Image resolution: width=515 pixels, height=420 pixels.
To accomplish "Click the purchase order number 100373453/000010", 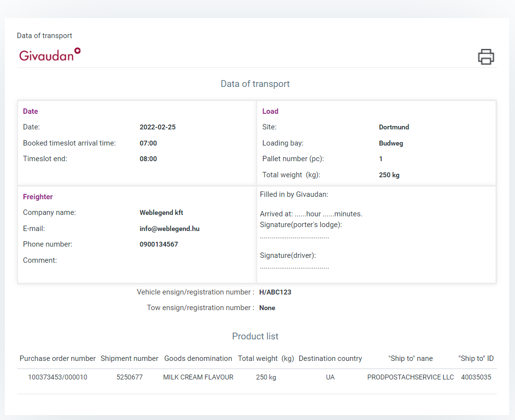I will pos(58,377).
